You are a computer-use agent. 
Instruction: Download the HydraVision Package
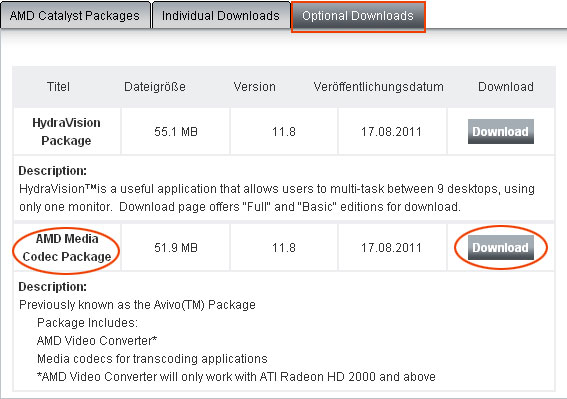pos(501,131)
